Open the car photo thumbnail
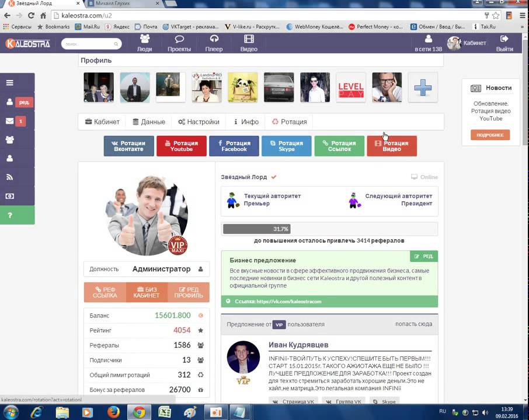The width and height of the screenshot is (529, 420). (279, 87)
